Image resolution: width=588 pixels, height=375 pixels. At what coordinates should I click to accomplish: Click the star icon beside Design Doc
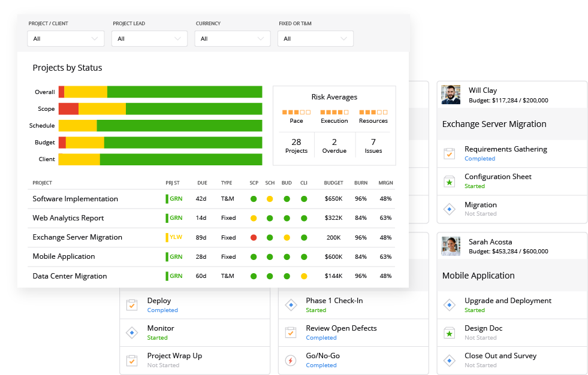tap(450, 332)
